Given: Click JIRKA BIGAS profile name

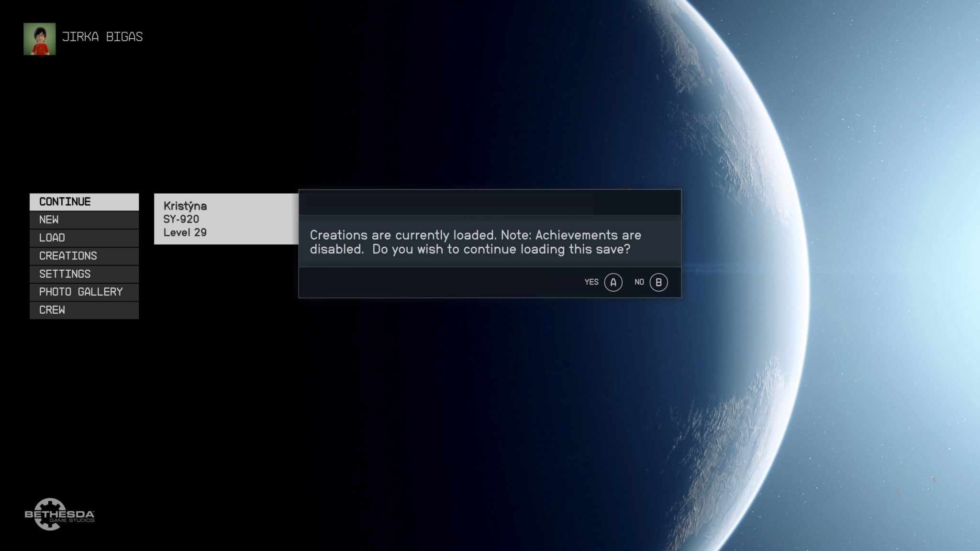Looking at the screenshot, I should (x=102, y=36).
